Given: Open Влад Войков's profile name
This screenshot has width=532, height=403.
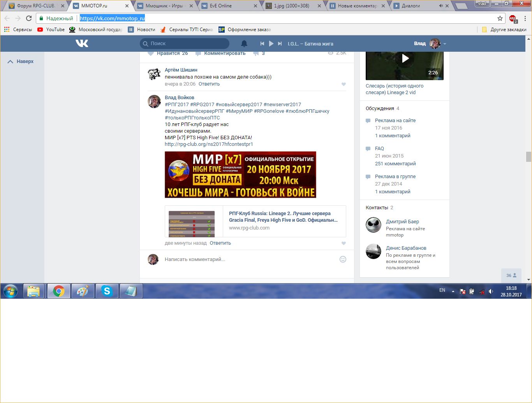Looking at the screenshot, I should pos(180,98).
